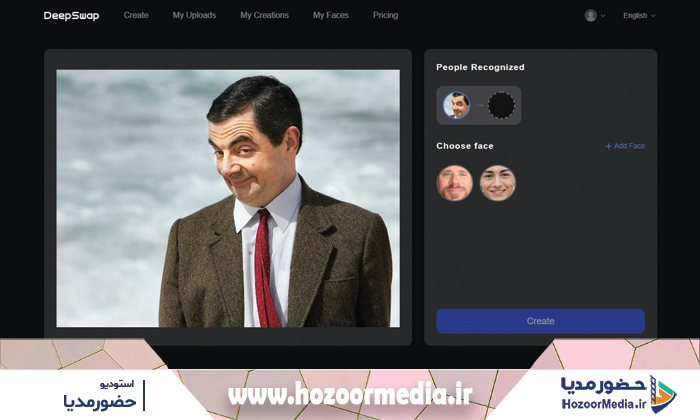Expand the account dropdown arrow
This screenshot has height=420, width=700.
coord(603,16)
